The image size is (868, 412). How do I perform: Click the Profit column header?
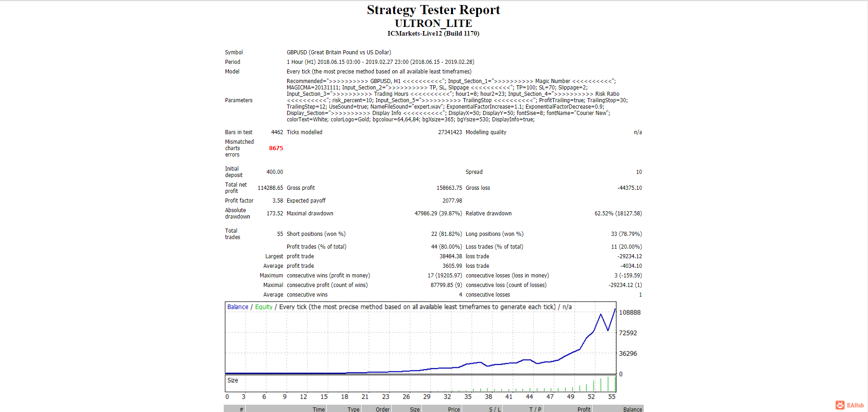(584, 409)
